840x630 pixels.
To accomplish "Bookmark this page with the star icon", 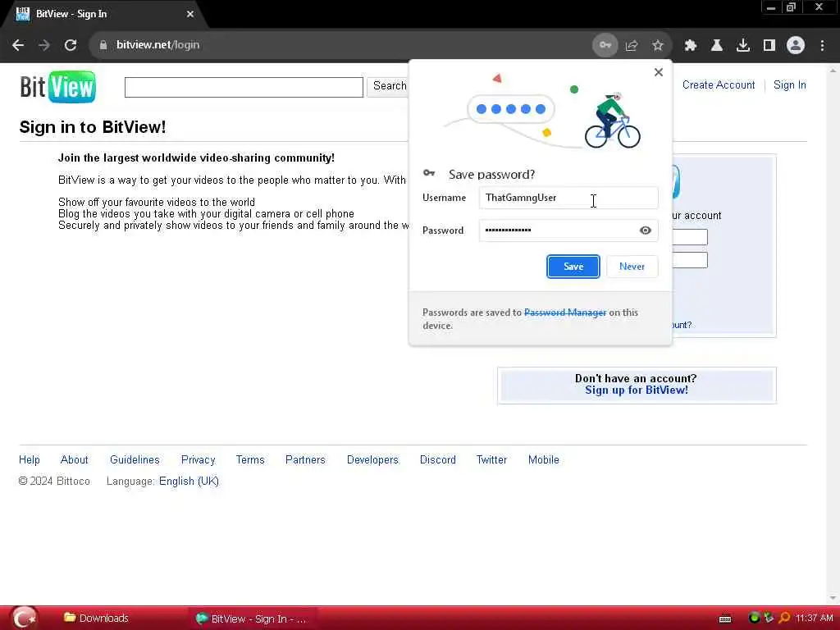I will [658, 46].
